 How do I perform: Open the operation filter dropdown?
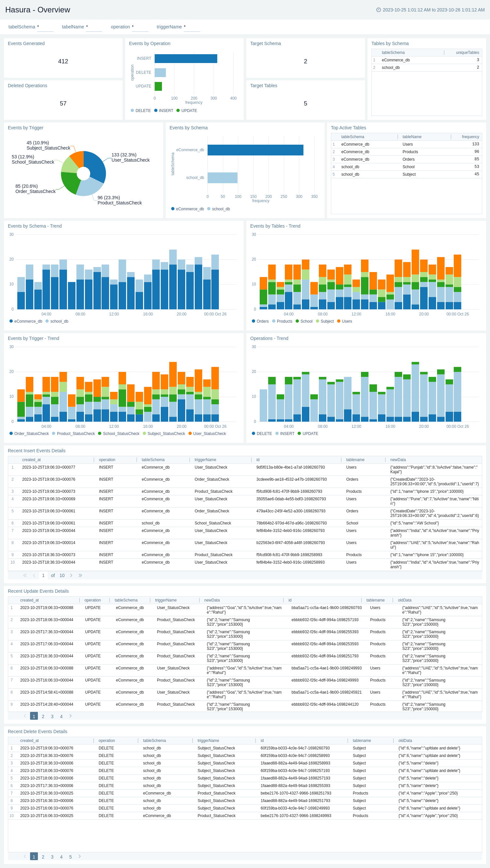[x=140, y=27]
